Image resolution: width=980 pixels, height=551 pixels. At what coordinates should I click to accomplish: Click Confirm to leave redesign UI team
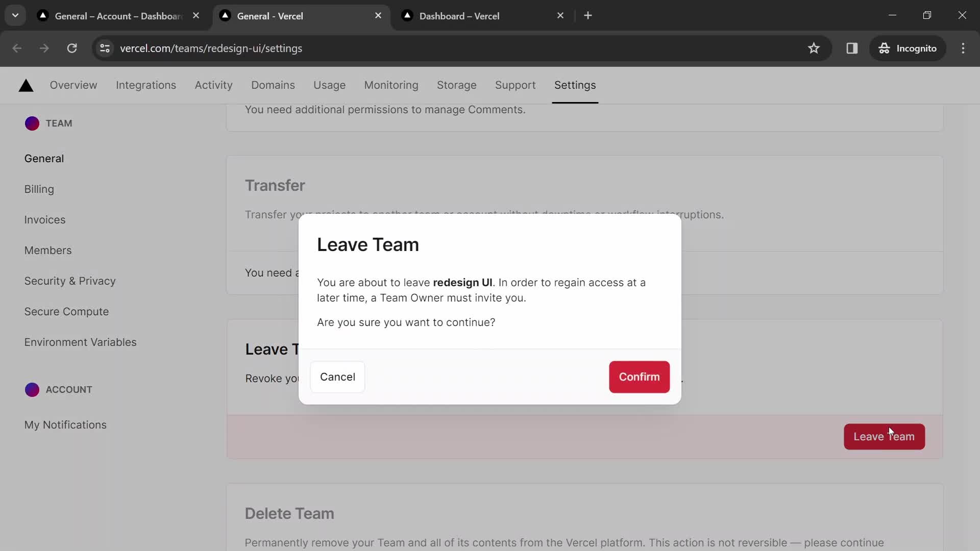(x=640, y=377)
